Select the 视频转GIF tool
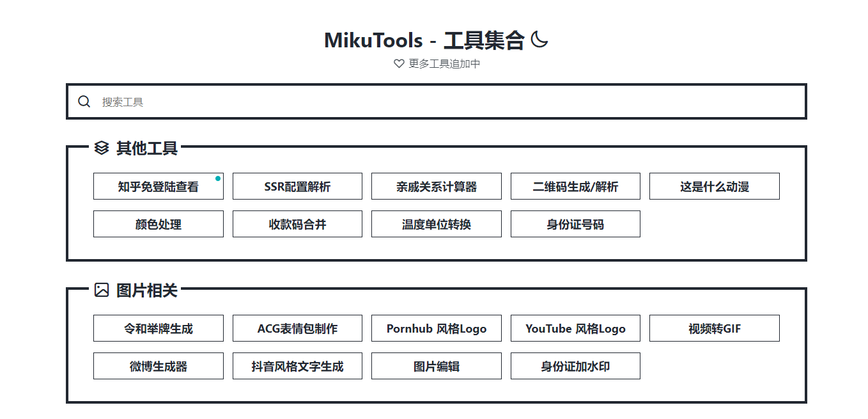868x419 pixels. 714,329
